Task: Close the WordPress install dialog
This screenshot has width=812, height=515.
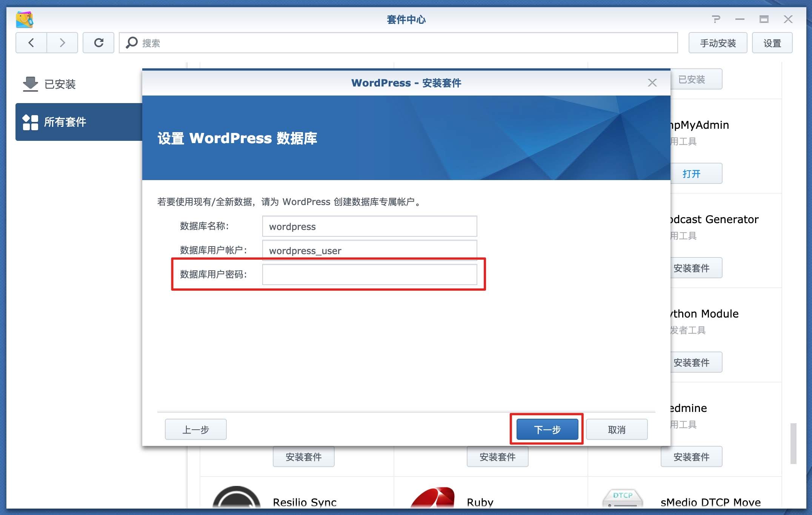Action: (x=652, y=83)
